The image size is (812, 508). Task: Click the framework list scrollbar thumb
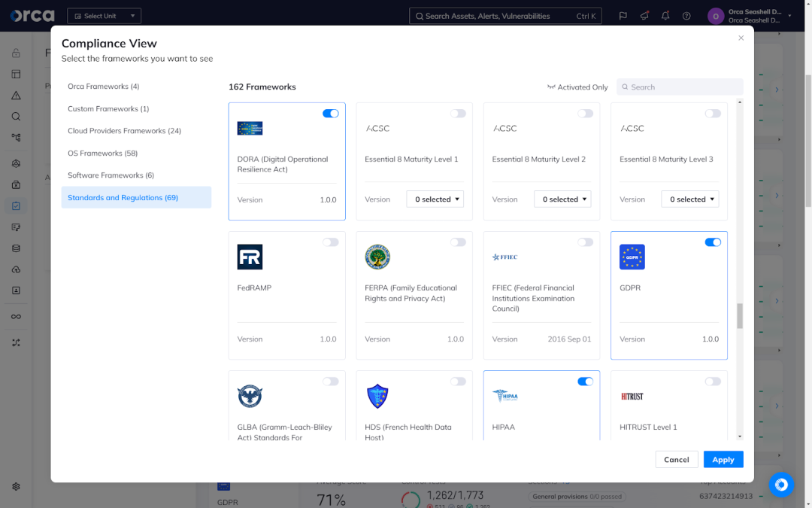(x=740, y=315)
